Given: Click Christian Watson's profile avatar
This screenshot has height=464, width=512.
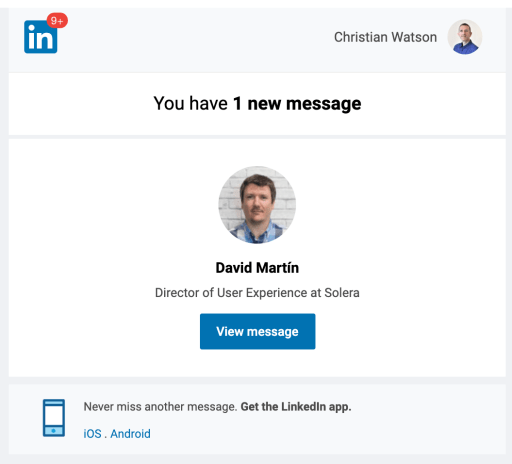Looking at the screenshot, I should pos(465,37).
